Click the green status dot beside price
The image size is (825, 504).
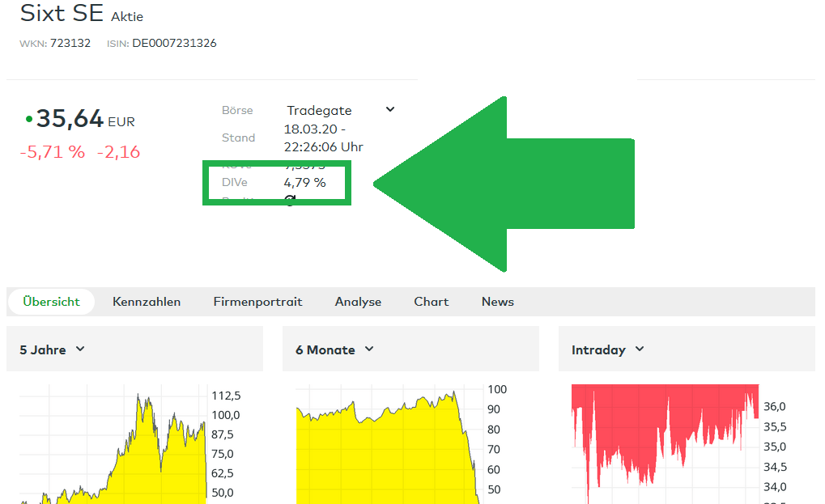coord(29,119)
